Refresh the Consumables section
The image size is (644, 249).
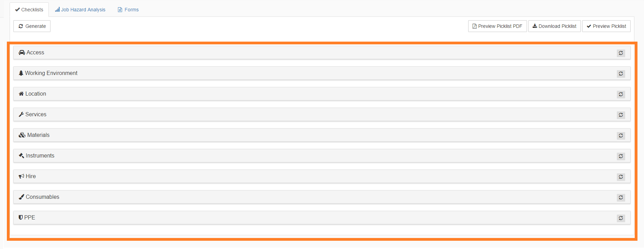coord(621,197)
